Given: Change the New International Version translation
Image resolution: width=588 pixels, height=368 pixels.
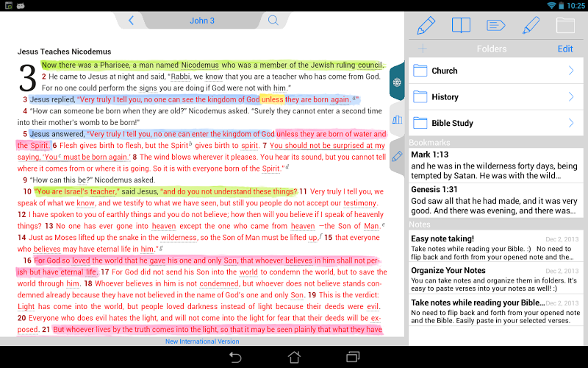Looking at the screenshot, I should point(202,342).
